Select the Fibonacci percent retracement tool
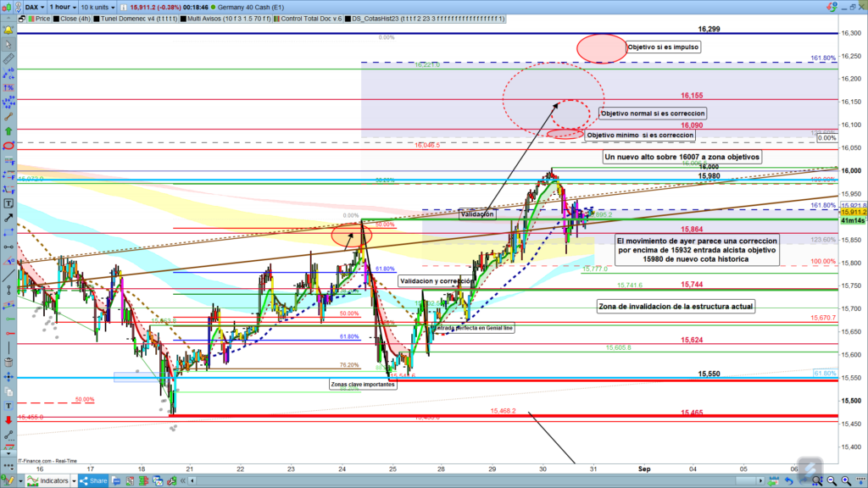 [x=8, y=87]
